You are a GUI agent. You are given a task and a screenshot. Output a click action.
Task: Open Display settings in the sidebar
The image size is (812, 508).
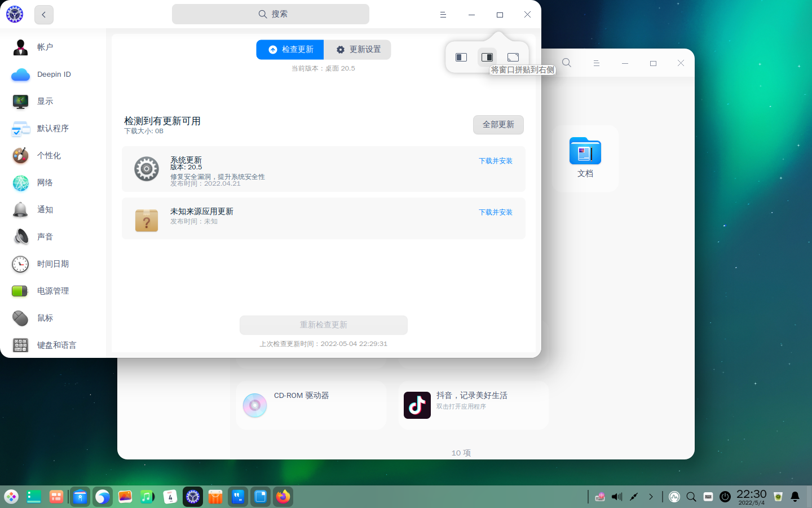45,101
